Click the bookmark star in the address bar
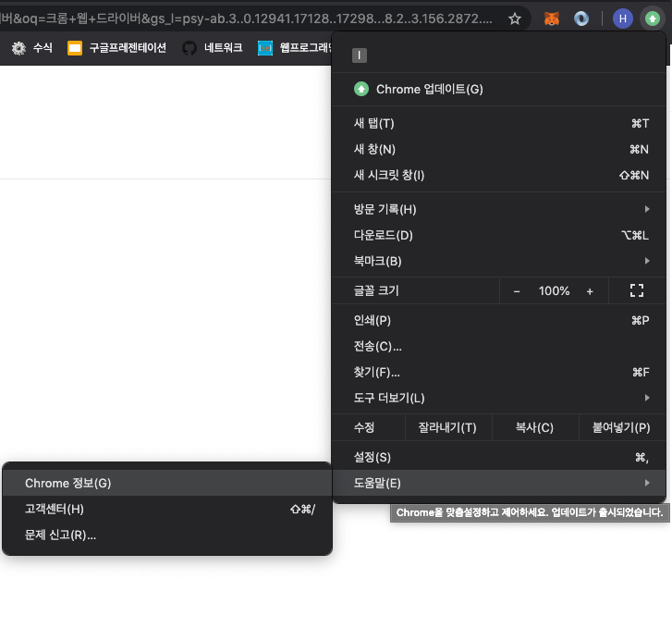The width and height of the screenshot is (672, 640). coord(514,18)
